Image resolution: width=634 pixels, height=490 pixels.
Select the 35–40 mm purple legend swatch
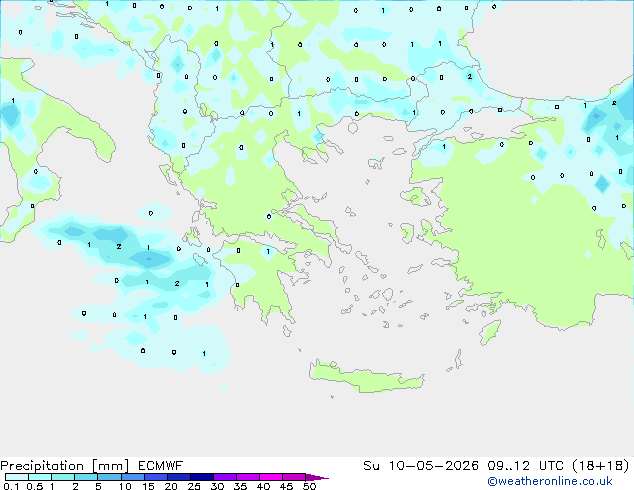click(x=248, y=477)
